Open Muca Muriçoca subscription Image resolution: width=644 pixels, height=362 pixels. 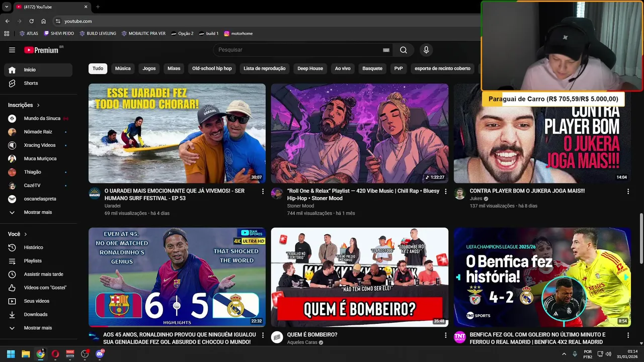[38, 158]
